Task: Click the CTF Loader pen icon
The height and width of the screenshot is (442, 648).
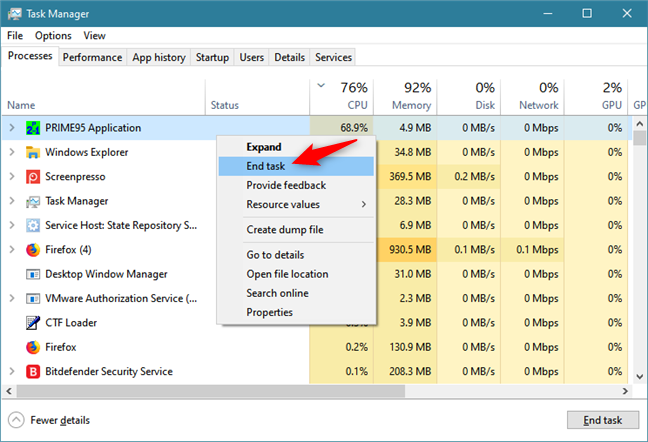Action: [33, 323]
